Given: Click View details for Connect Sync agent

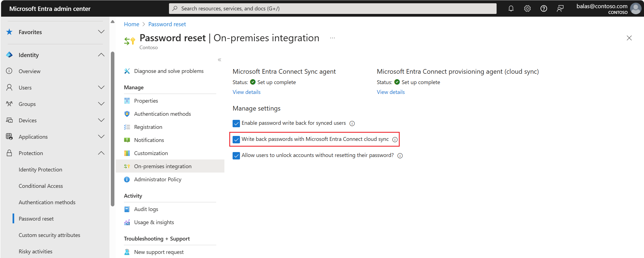Looking at the screenshot, I should click(246, 92).
